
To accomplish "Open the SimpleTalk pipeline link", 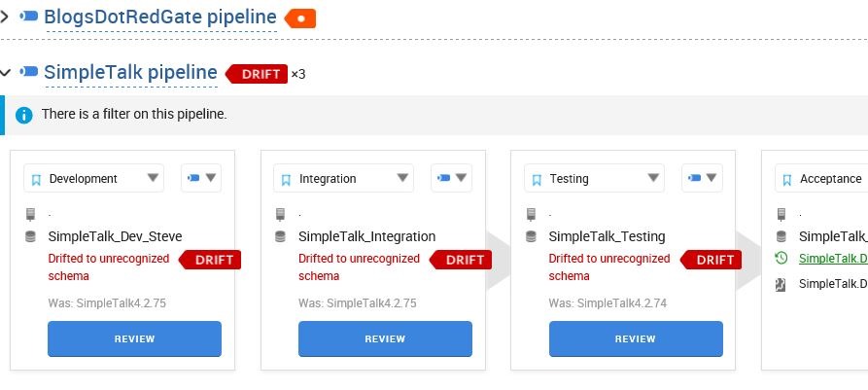I will point(129,72).
